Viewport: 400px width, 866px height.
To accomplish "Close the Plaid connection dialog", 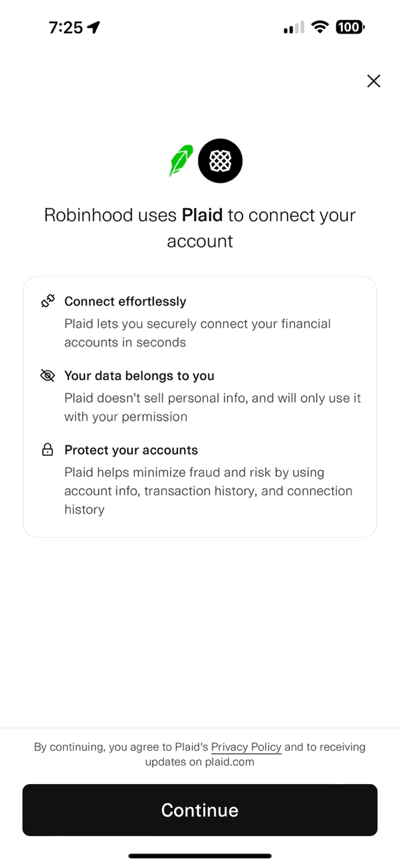I will (373, 81).
